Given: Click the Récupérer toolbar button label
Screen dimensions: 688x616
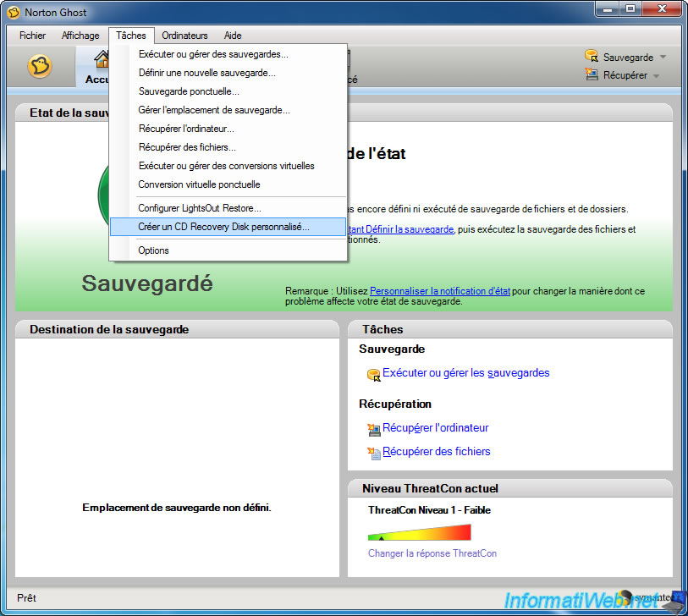Looking at the screenshot, I should pyautogui.click(x=625, y=75).
